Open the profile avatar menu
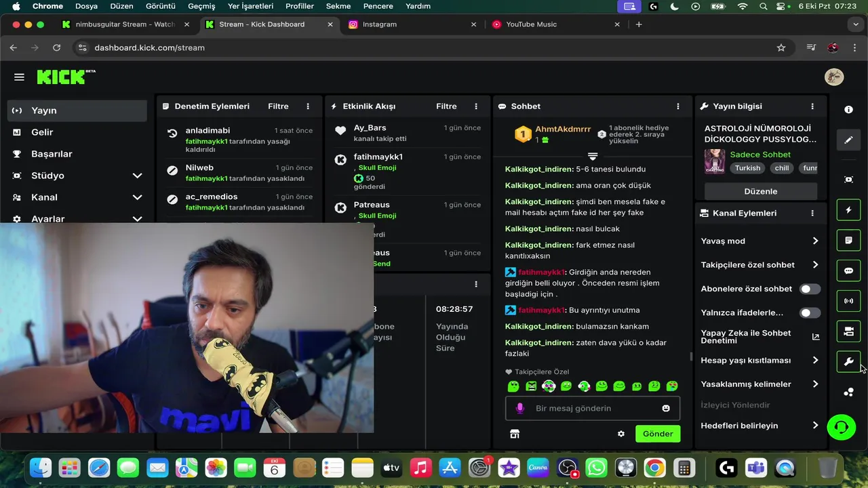868x488 pixels. [833, 77]
